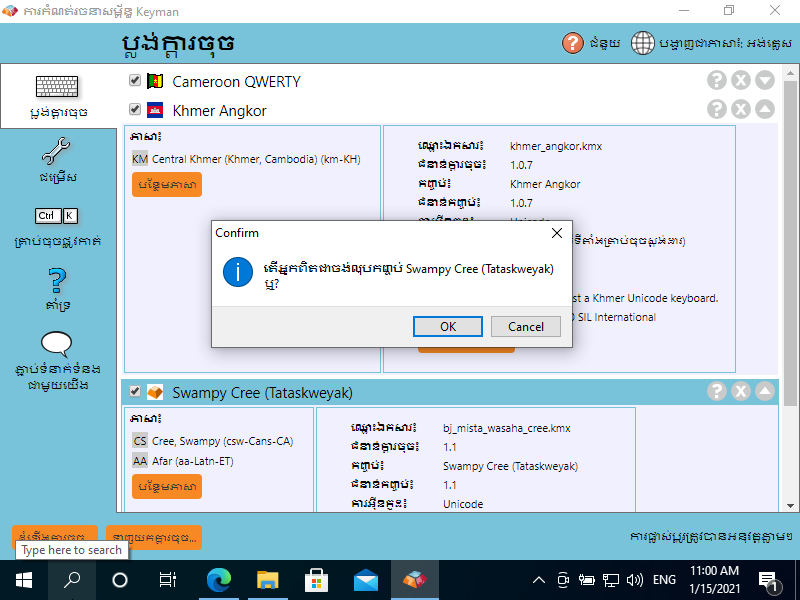Screen dimensions: 800x600
Task: Click the add language button under Swampy Cree
Action: click(167, 487)
